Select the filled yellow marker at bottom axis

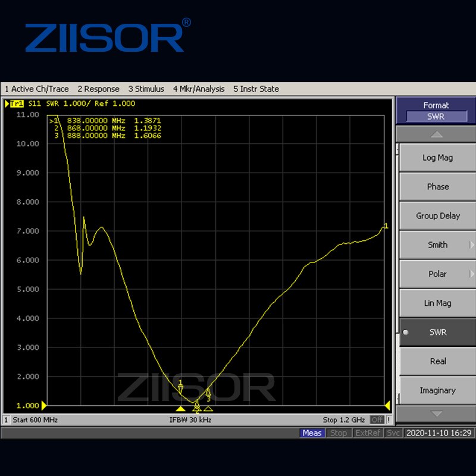[181, 409]
